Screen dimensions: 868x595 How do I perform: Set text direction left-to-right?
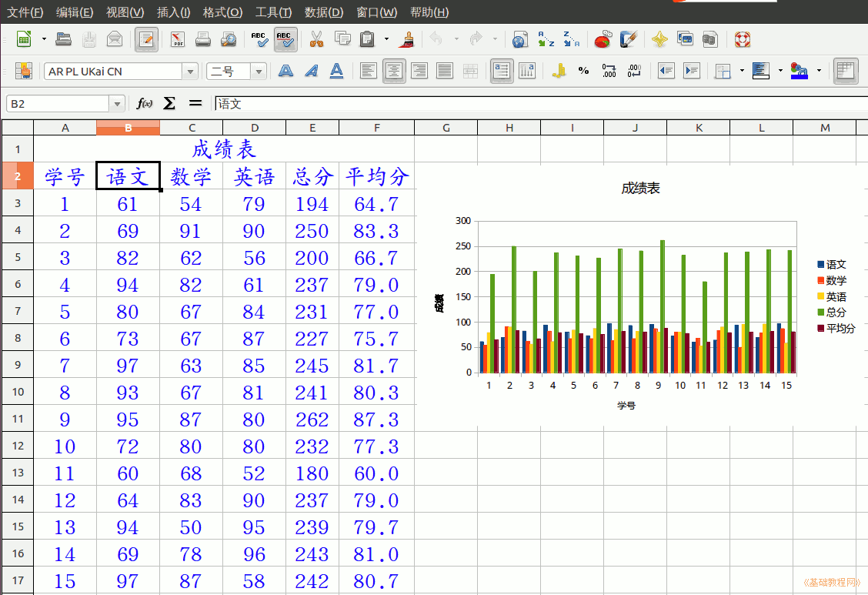(x=502, y=71)
